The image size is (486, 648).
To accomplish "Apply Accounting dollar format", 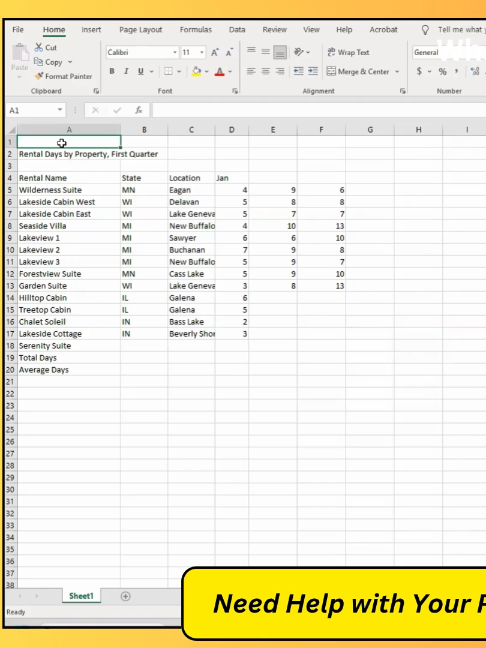I will click(x=419, y=71).
